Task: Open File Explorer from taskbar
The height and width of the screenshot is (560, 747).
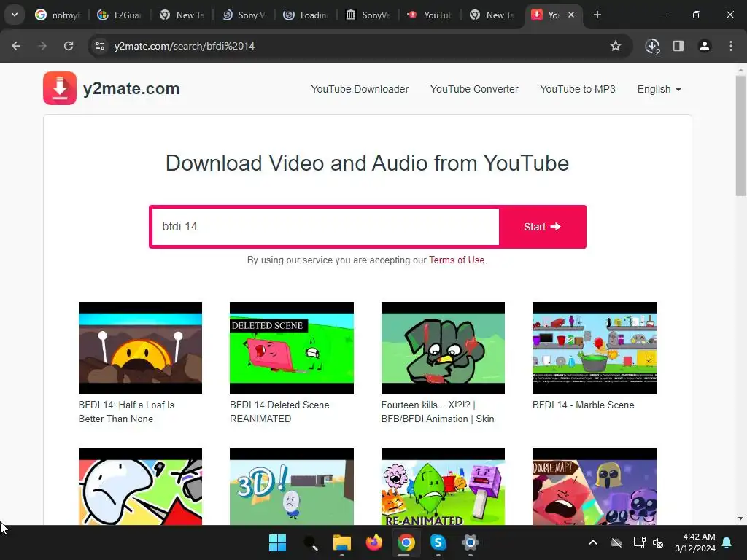Action: coord(342,542)
